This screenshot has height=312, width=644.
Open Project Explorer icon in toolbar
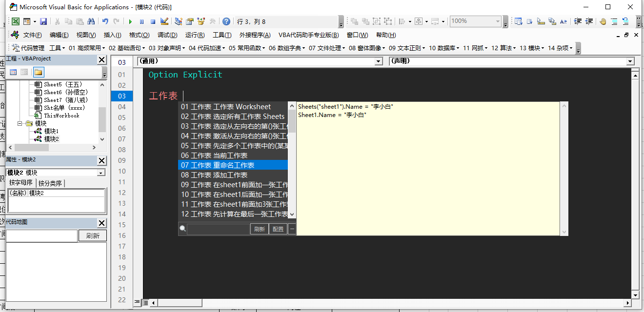coord(179,21)
